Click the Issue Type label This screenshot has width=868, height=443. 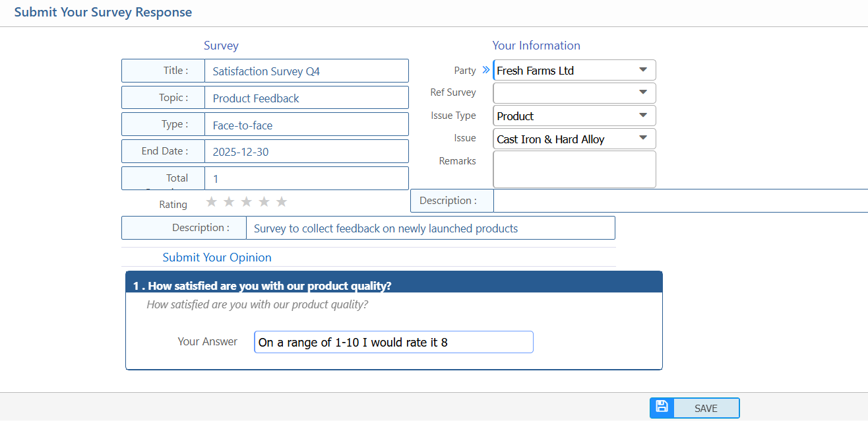[453, 116]
